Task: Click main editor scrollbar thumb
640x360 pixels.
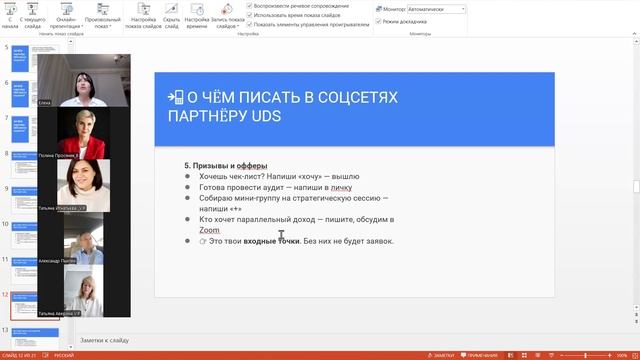Action: point(636,186)
